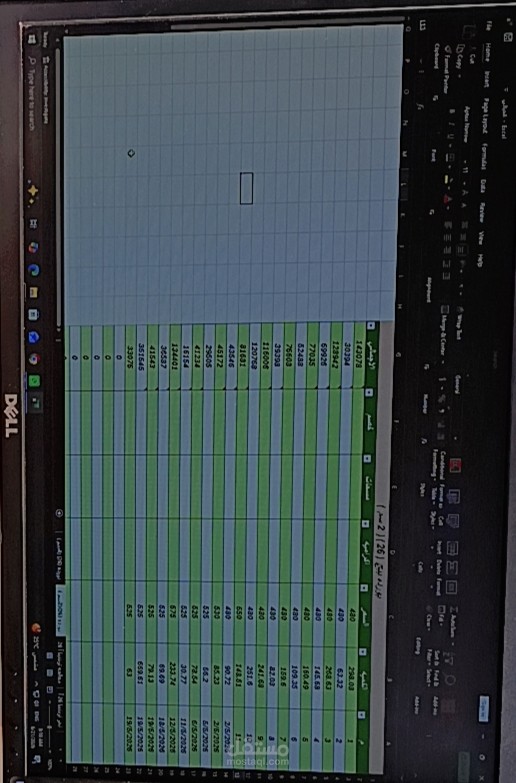This screenshot has width=516, height=783.
Task: Click Accessibility: Investigate in status bar
Action: pos(46,90)
